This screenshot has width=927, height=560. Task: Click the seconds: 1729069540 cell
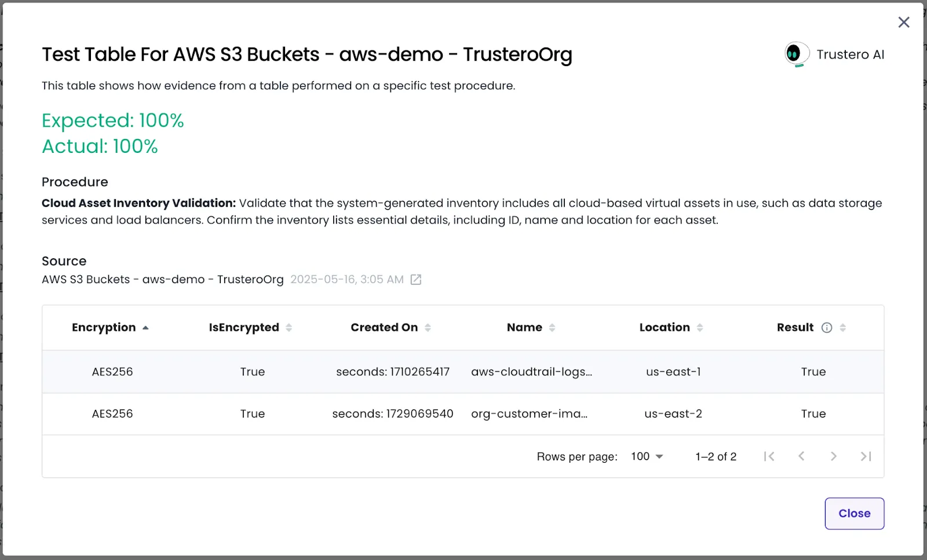pos(393,414)
